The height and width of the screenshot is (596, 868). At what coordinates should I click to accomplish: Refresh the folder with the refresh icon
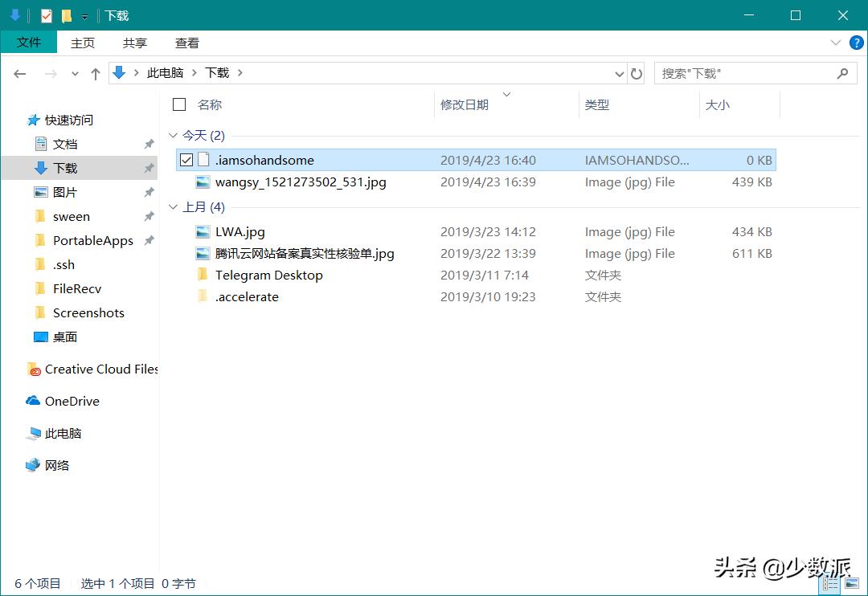637,72
